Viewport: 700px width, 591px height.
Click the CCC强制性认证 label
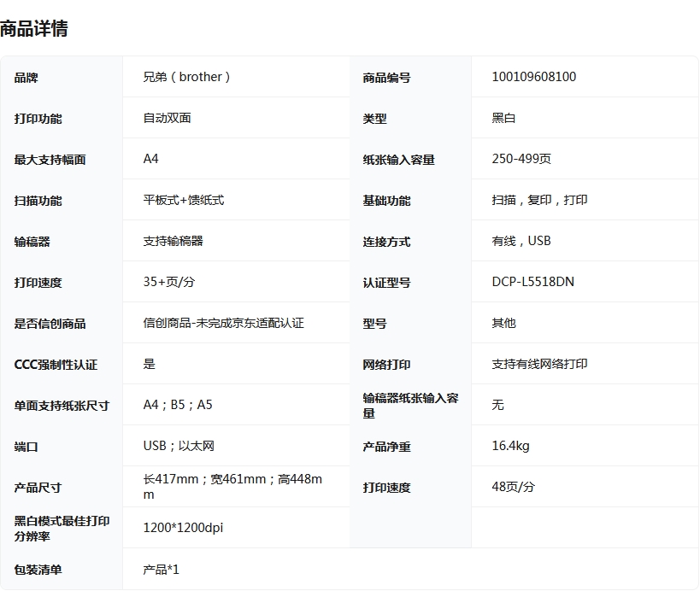56,365
